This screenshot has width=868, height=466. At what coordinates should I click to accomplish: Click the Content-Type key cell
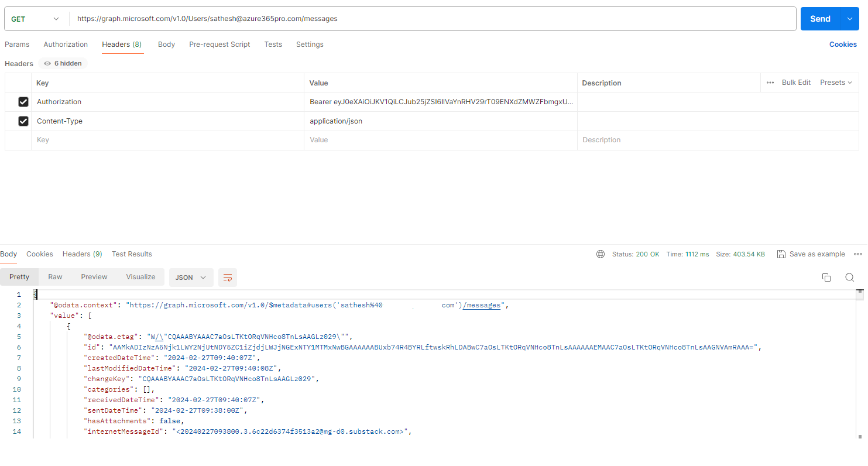167,121
